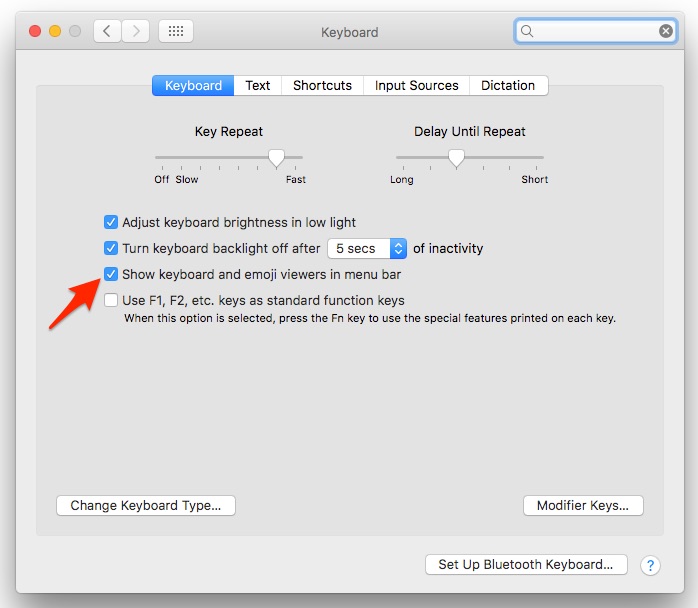The width and height of the screenshot is (698, 608).
Task: Select the Input Sources tab
Action: [416, 85]
